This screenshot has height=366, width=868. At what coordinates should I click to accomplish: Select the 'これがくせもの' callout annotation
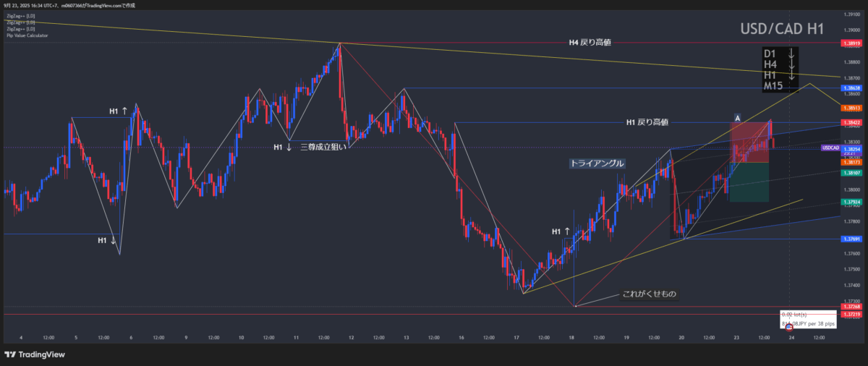pos(650,294)
